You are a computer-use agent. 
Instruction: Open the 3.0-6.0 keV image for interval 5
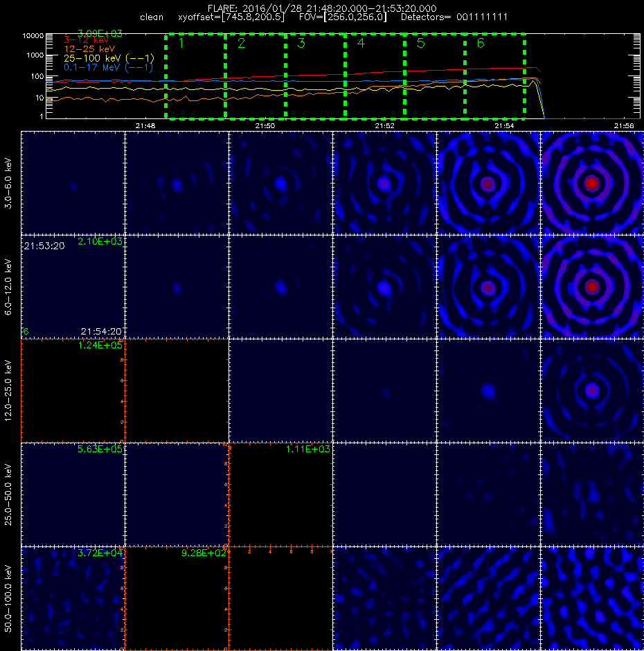pyautogui.click(x=488, y=183)
